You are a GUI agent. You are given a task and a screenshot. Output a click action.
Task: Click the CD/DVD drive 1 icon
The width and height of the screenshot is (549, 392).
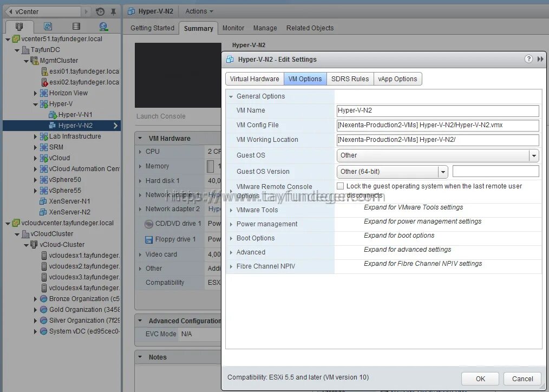tap(149, 224)
